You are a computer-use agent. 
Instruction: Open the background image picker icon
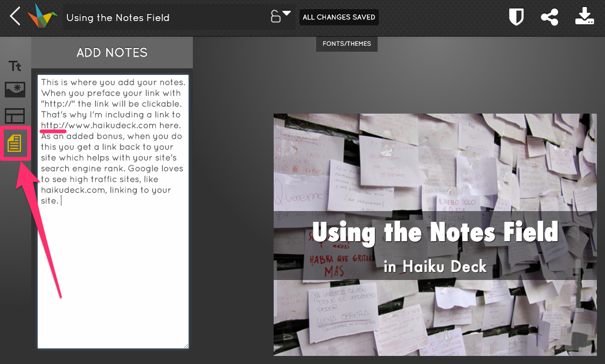(15, 89)
